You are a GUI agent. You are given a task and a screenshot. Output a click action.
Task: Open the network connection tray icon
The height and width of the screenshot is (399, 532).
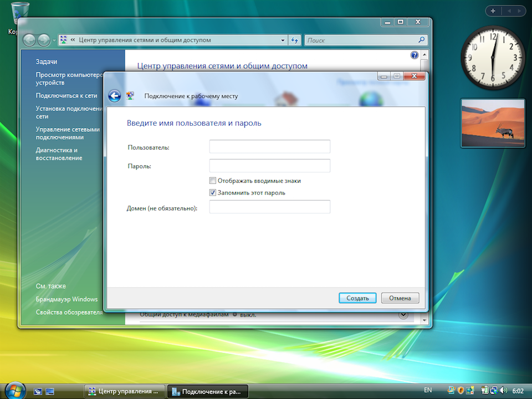(494, 391)
